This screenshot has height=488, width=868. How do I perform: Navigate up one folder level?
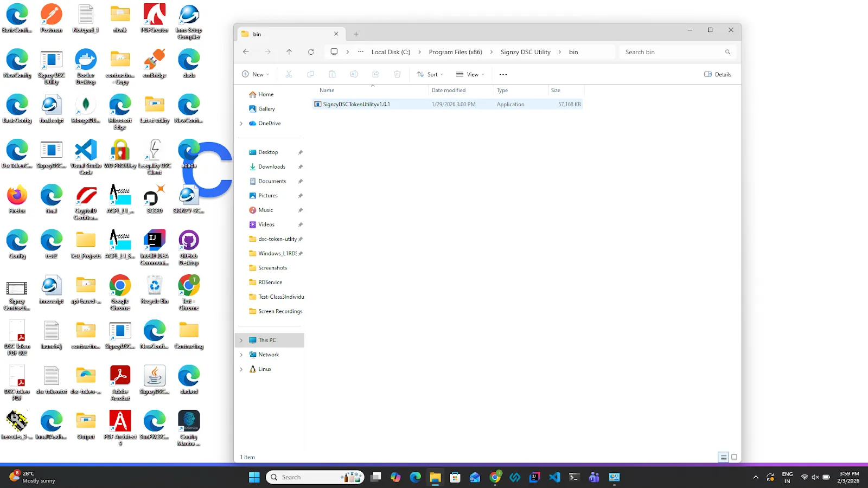(x=289, y=52)
